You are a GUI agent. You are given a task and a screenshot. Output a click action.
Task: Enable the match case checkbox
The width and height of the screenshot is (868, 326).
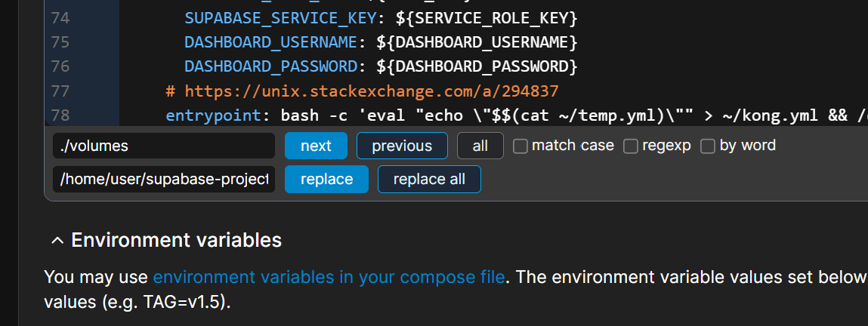(520, 146)
